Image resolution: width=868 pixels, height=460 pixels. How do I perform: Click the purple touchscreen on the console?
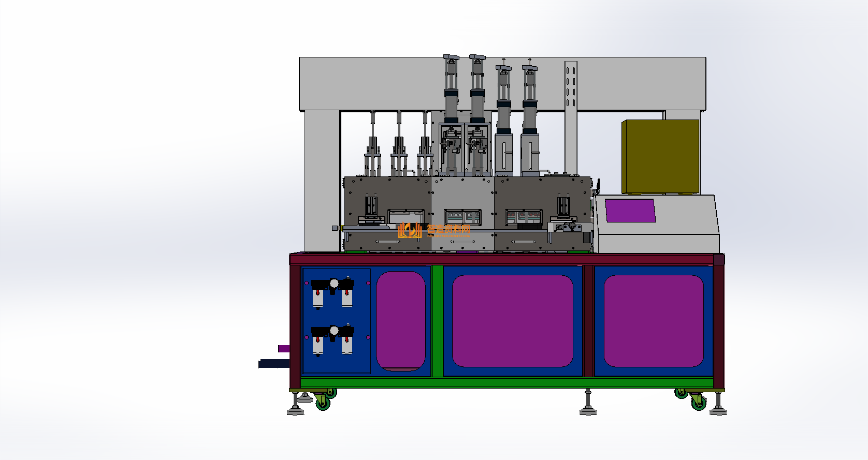(630, 211)
